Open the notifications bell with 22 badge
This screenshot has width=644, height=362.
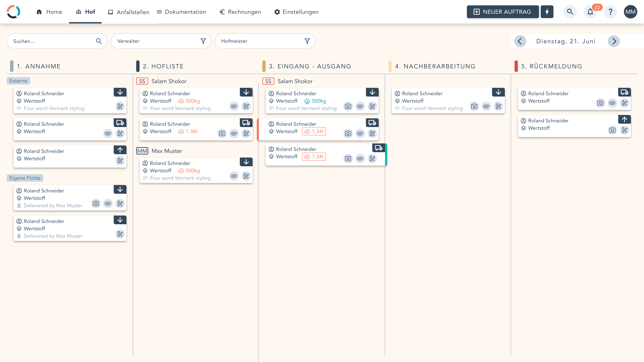click(590, 12)
